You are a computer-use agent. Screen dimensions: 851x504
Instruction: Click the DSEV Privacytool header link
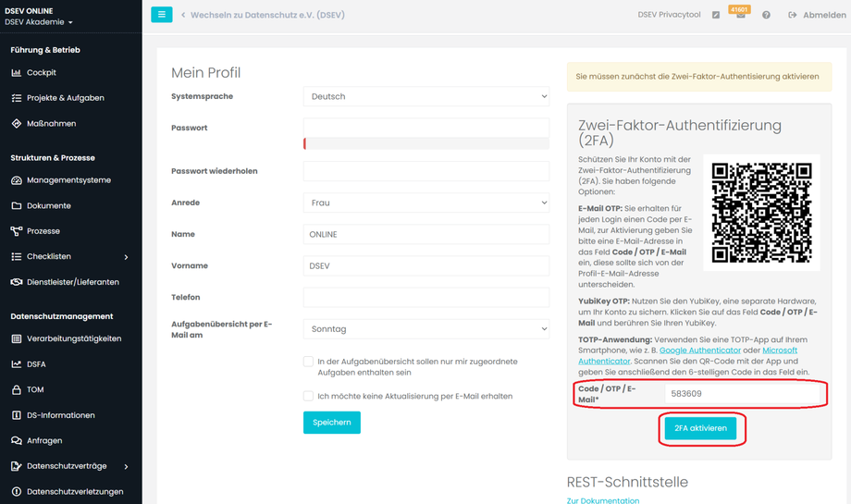coord(669,15)
